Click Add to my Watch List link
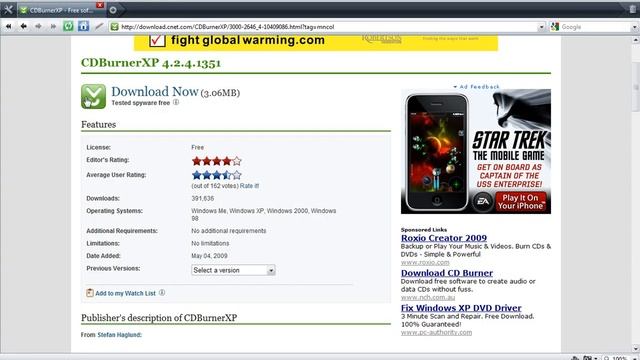Screen dimensions: 640x360 125,293
